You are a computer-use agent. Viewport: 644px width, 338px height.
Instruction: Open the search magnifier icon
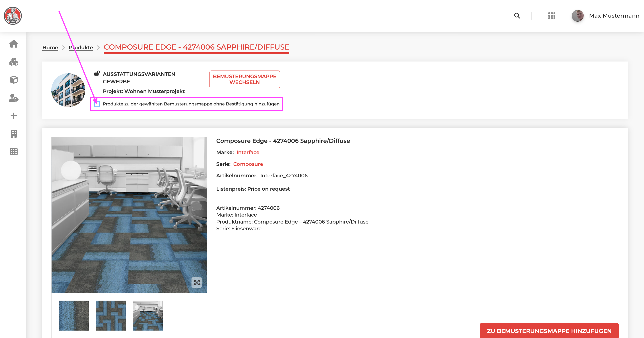517,16
